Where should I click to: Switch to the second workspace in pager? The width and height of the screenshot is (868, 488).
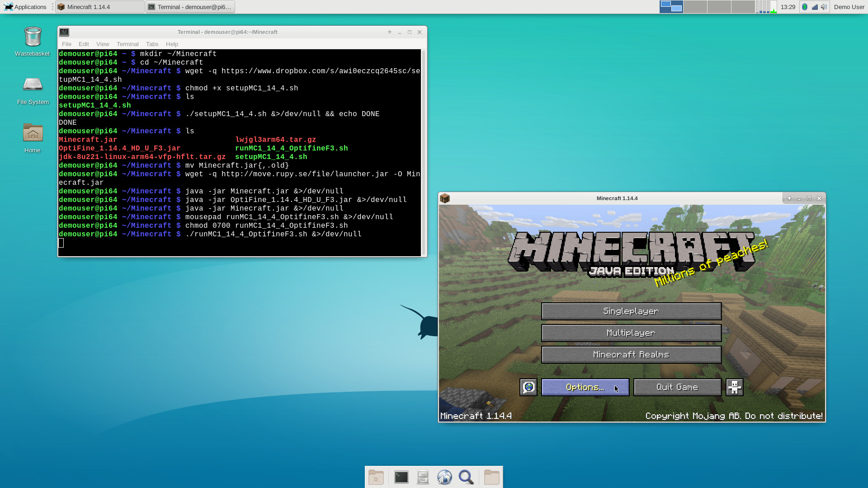(695, 7)
